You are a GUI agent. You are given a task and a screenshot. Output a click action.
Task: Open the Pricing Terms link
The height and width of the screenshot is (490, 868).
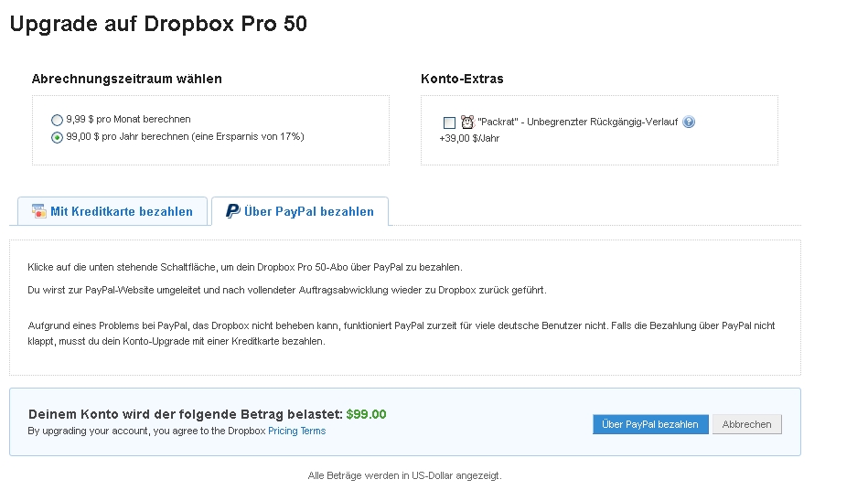[x=296, y=431]
